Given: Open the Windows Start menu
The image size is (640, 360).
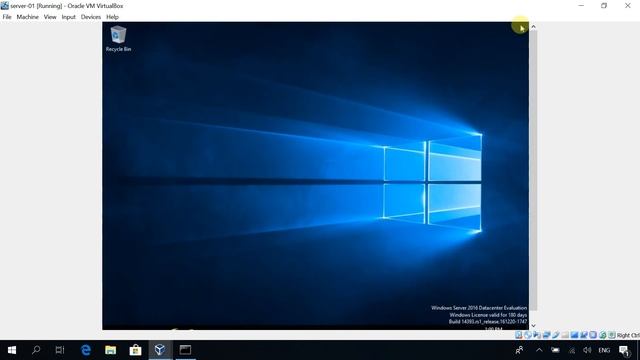Looking at the screenshot, I should [x=12, y=350].
